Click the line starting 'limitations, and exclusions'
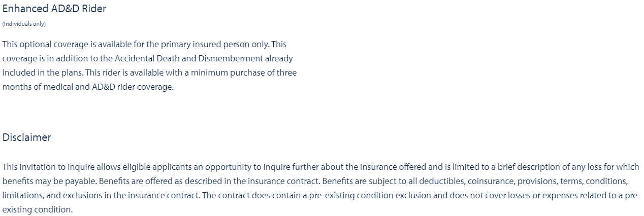 [321, 195]
